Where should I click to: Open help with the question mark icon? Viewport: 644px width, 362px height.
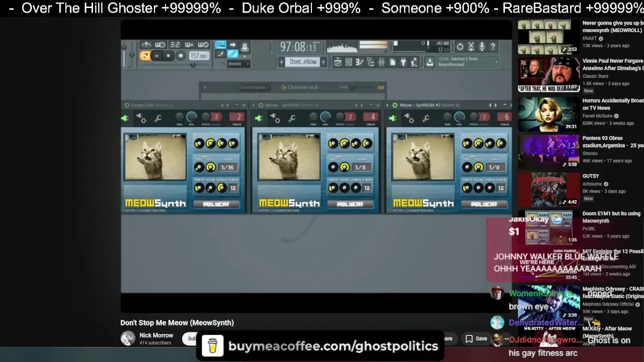point(493,47)
